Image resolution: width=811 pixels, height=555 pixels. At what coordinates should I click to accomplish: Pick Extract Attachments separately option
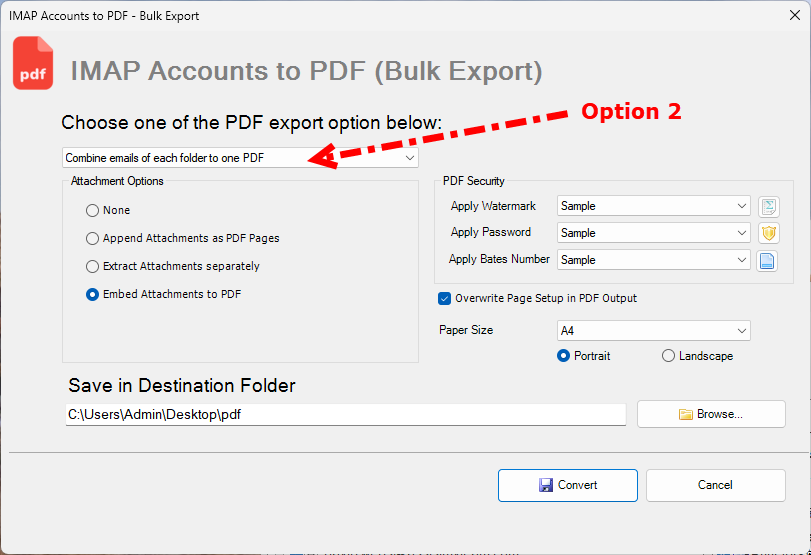[93, 267]
